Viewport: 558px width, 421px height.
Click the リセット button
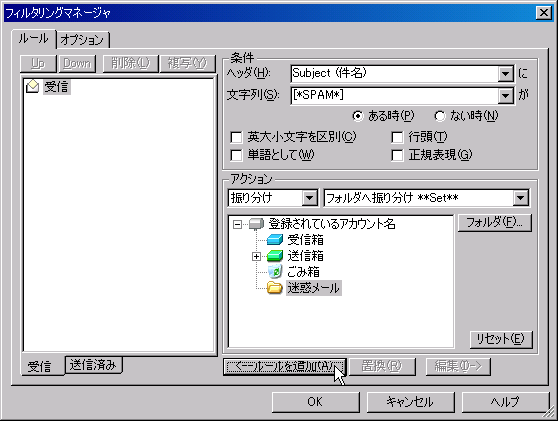[x=501, y=339]
